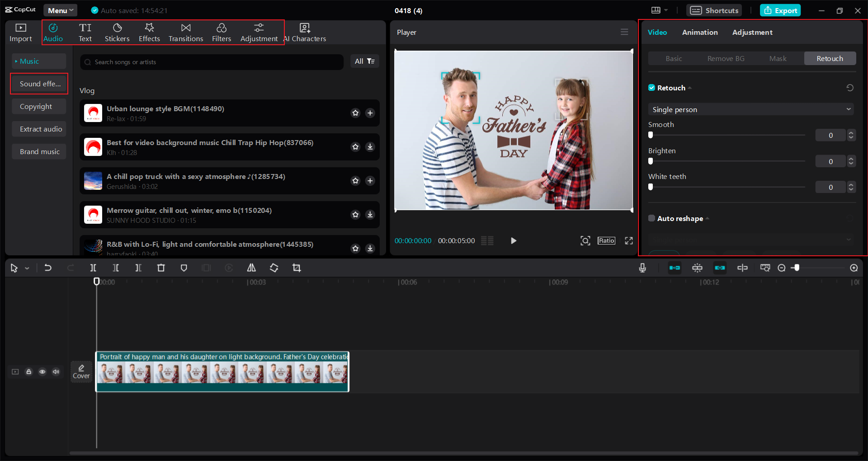Open the Stickers panel
The width and height of the screenshot is (868, 461).
tap(117, 32)
